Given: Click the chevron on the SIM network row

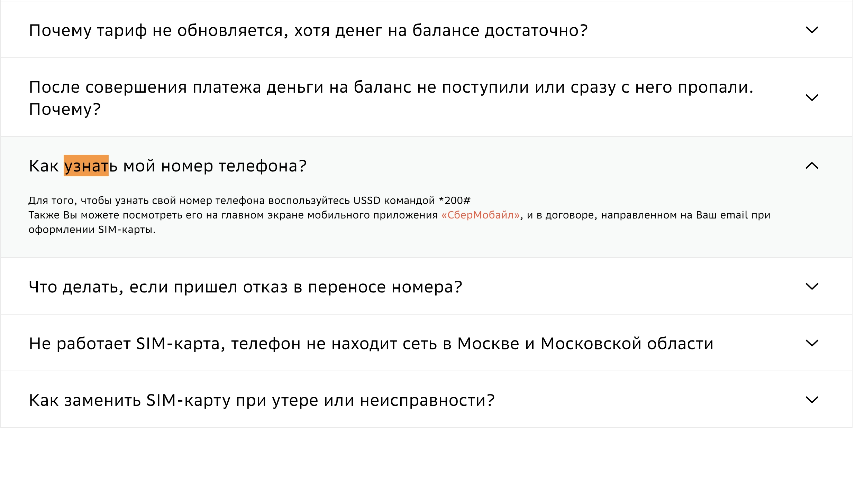Looking at the screenshot, I should click(x=813, y=343).
